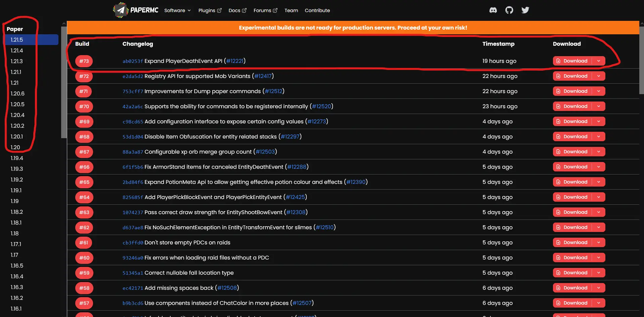Select Paper version 1.21.4 in sidebar

tap(17, 50)
